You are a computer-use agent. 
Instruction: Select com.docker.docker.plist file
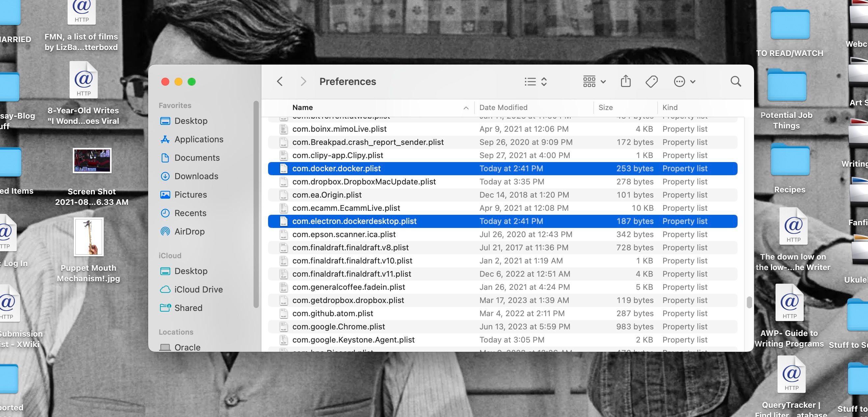(x=336, y=168)
